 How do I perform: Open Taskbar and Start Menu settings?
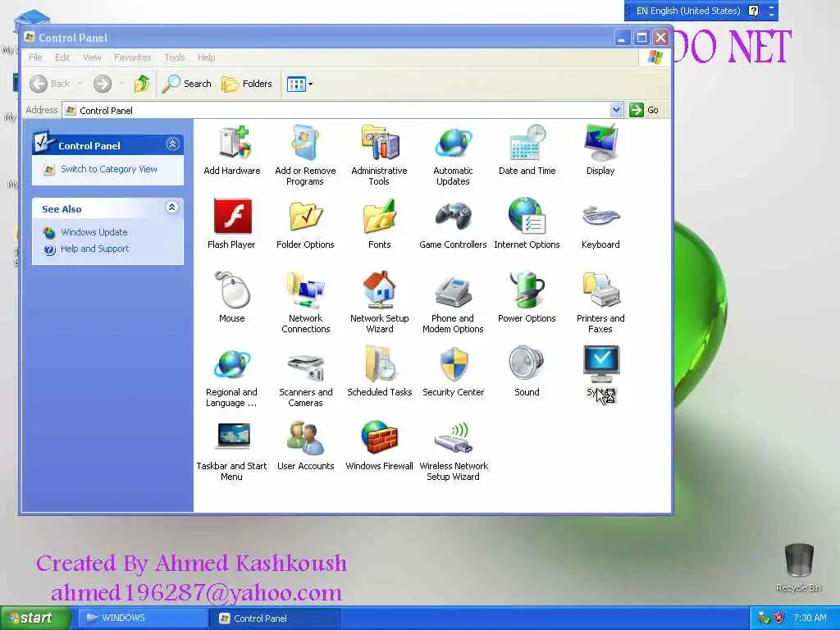[231, 450]
